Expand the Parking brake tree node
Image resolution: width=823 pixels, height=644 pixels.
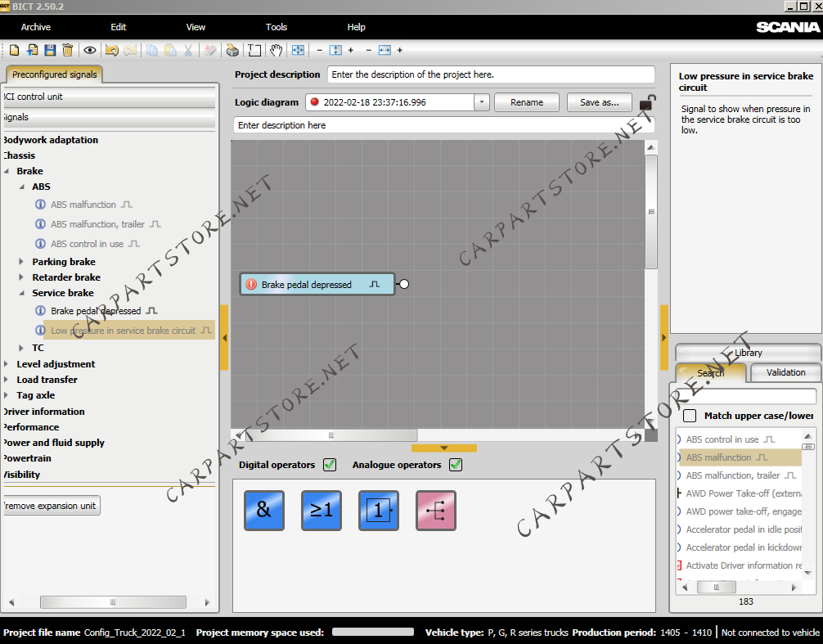click(x=22, y=262)
